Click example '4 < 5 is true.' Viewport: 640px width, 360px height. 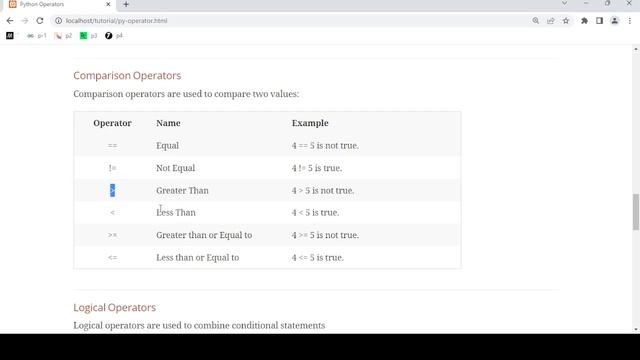(315, 213)
